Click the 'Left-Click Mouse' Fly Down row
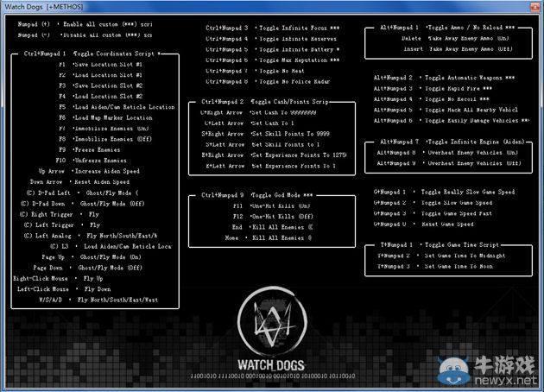Screen dimensions: 544x392 64,289
